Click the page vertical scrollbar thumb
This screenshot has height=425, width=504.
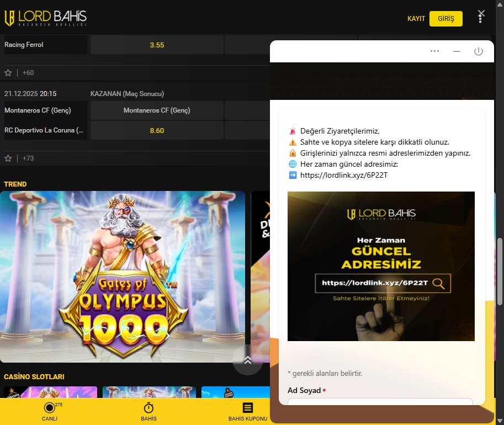[x=500, y=272]
